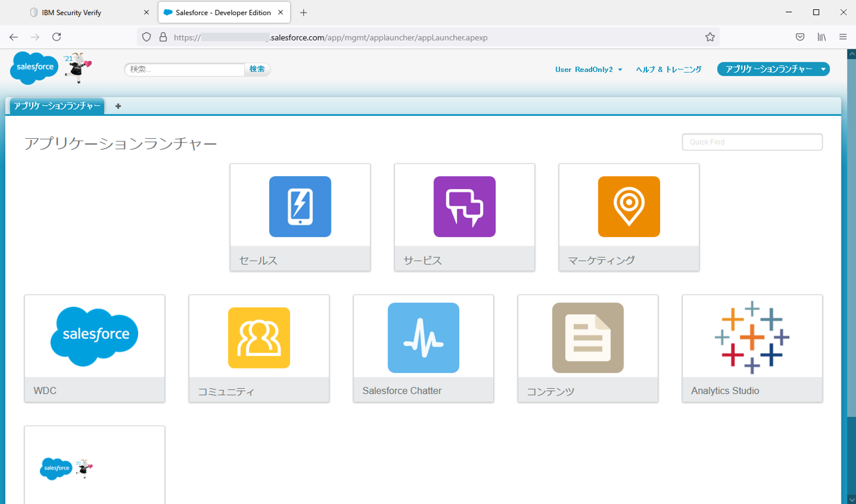Bookmark this page with the star icon

coord(710,37)
